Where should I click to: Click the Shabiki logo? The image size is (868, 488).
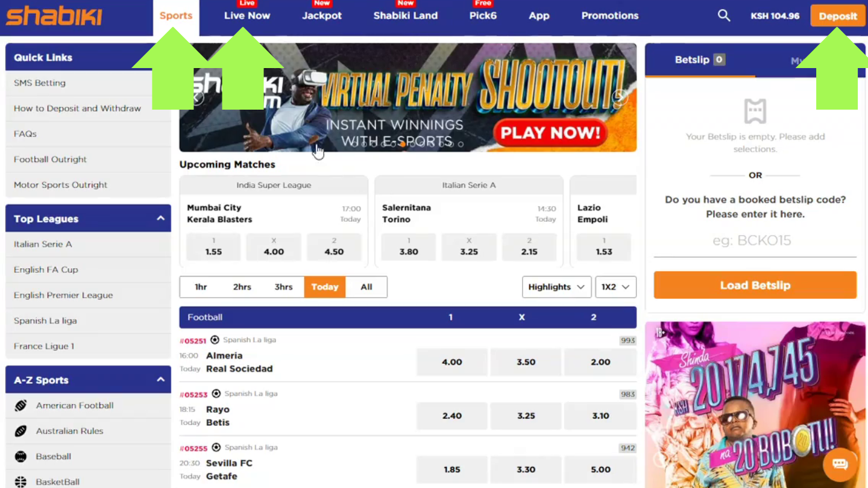point(54,16)
